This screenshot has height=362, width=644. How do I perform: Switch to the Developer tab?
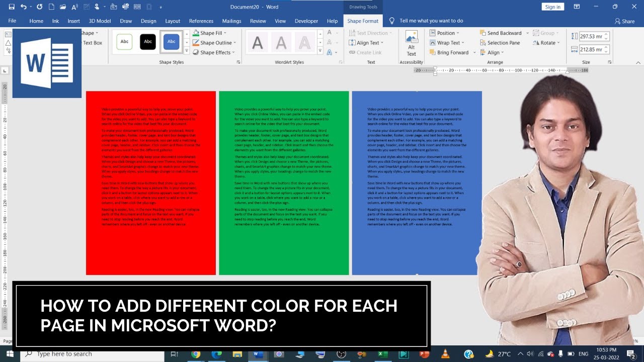coord(306,21)
